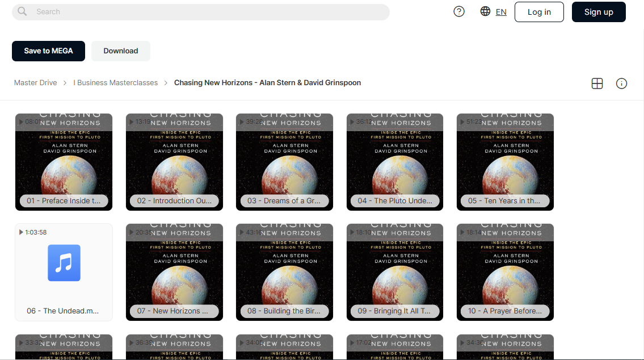Open the help question mark icon

(x=459, y=11)
